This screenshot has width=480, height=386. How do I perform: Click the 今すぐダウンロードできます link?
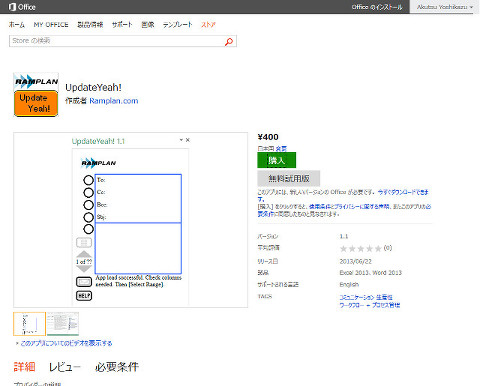click(403, 192)
